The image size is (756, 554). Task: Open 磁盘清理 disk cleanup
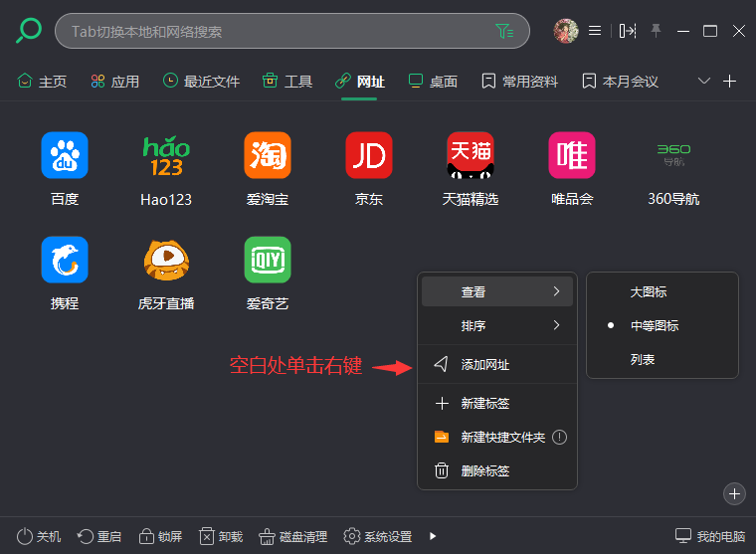(293, 536)
